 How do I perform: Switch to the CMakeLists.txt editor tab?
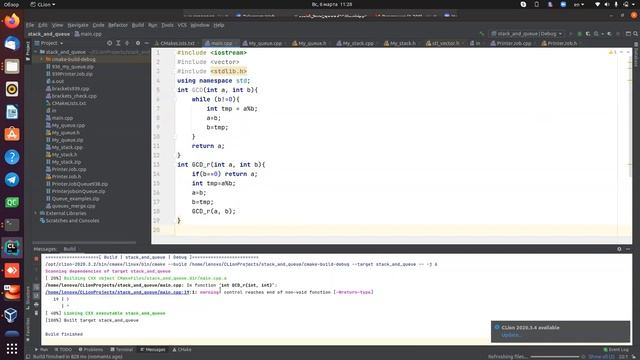[x=177, y=43]
